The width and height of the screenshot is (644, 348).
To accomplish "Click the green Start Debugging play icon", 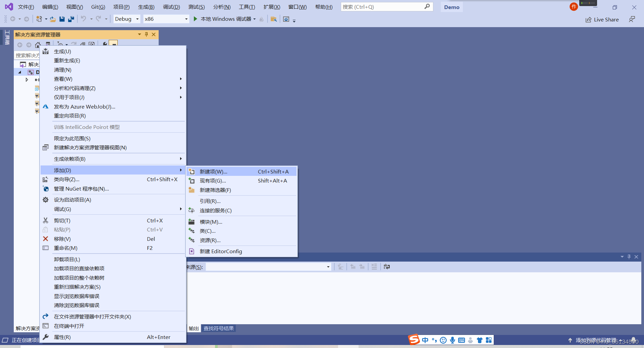I will coord(195,19).
